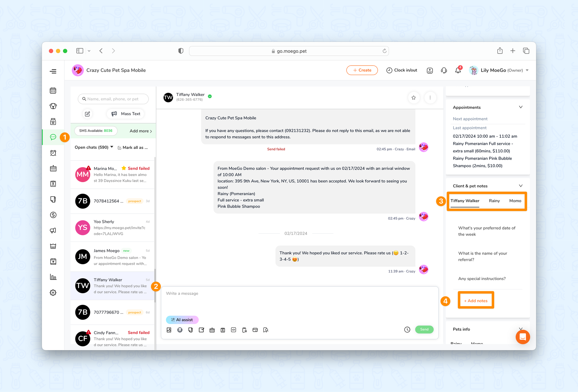Click the emoji icon in message toolbar
This screenshot has width=578, height=392.
pos(180,330)
